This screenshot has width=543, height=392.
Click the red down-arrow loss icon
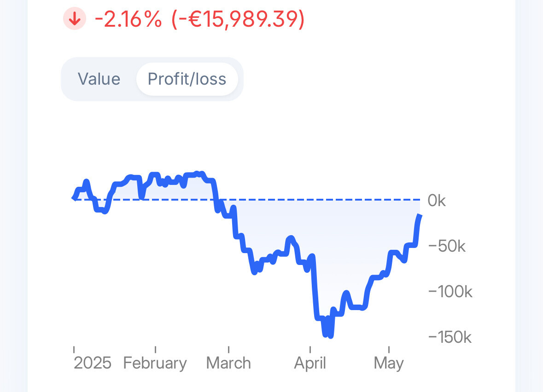[x=75, y=19]
